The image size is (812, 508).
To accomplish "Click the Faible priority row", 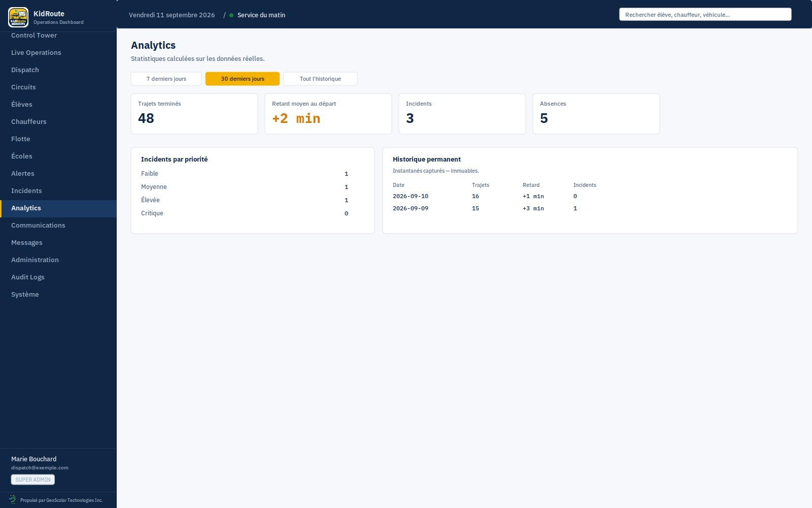I will point(245,174).
